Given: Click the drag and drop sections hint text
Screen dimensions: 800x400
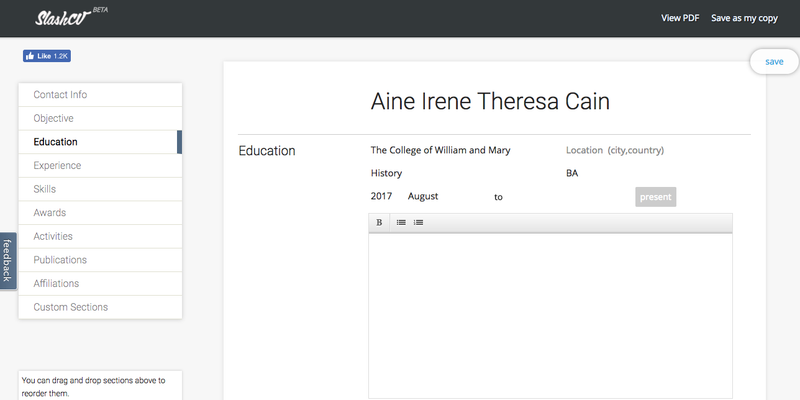Looking at the screenshot, I should point(93,387).
